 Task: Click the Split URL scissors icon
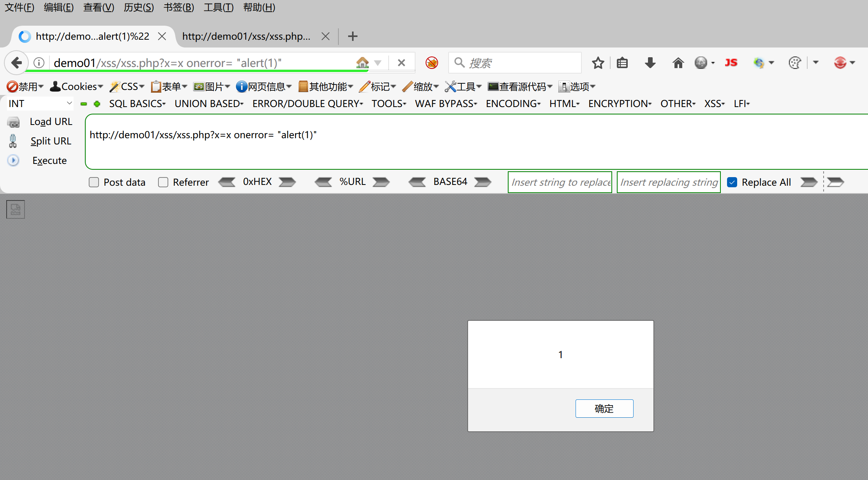click(13, 141)
